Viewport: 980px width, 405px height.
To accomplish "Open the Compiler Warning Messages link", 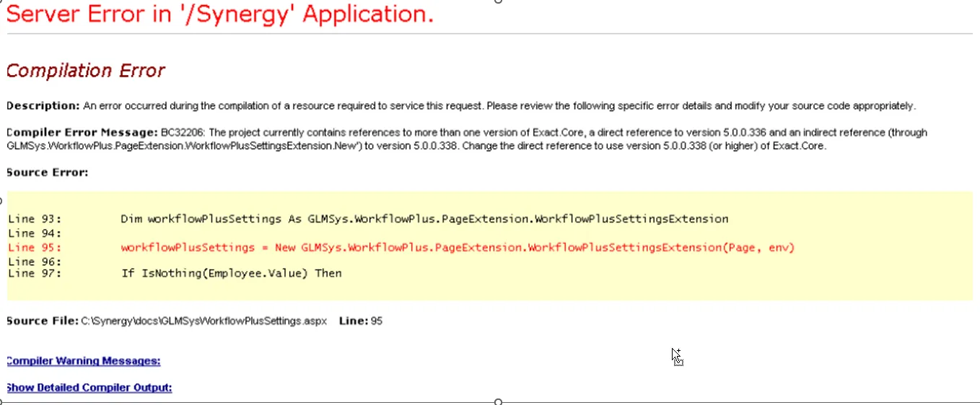I will click(83, 361).
